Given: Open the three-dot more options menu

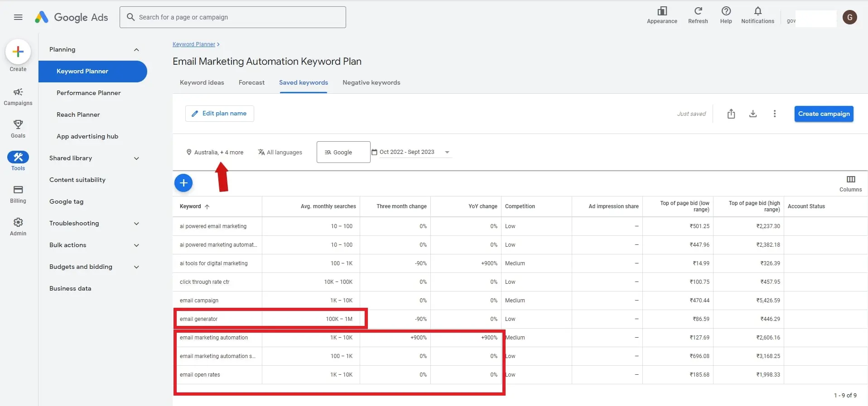Looking at the screenshot, I should point(775,114).
